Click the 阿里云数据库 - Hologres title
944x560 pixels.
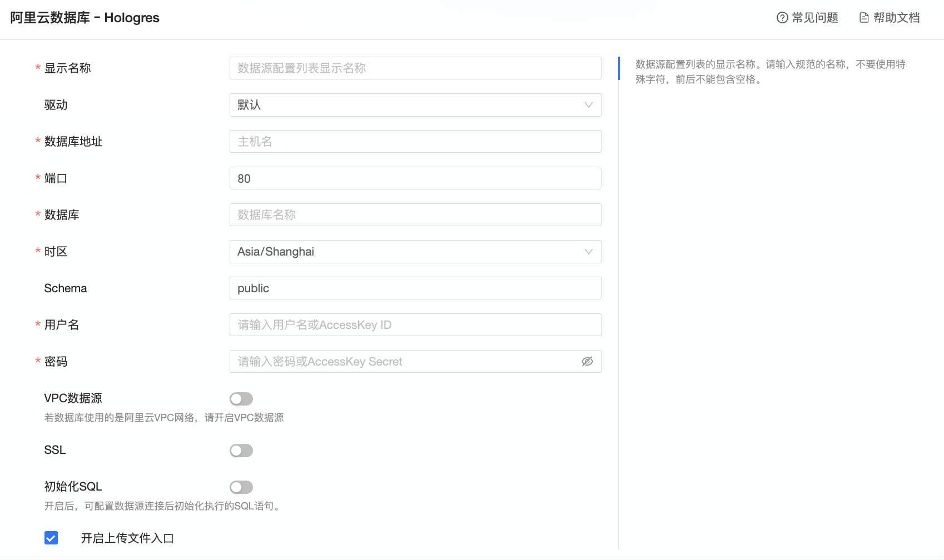coord(85,18)
